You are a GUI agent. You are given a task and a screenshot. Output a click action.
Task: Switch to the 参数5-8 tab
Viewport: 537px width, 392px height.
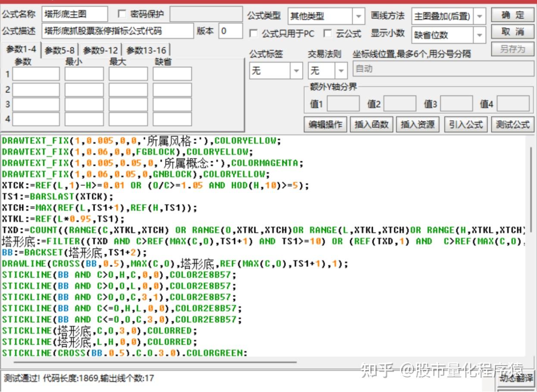tap(59, 50)
